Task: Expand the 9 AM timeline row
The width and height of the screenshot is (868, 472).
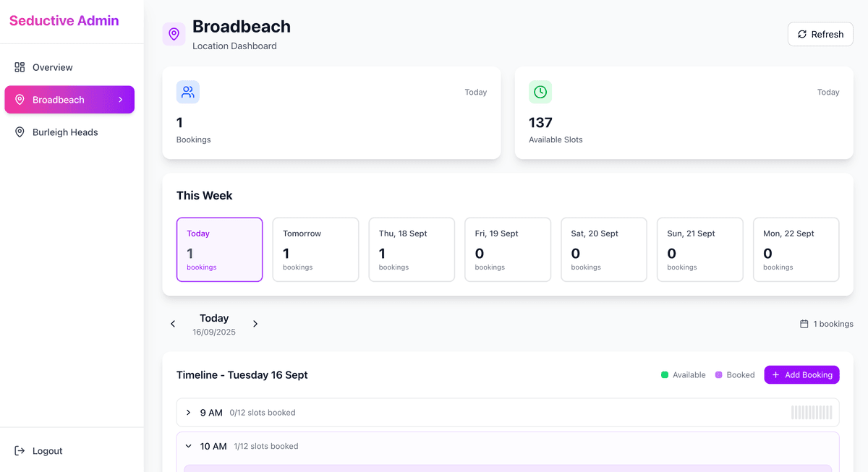Action: click(190, 412)
